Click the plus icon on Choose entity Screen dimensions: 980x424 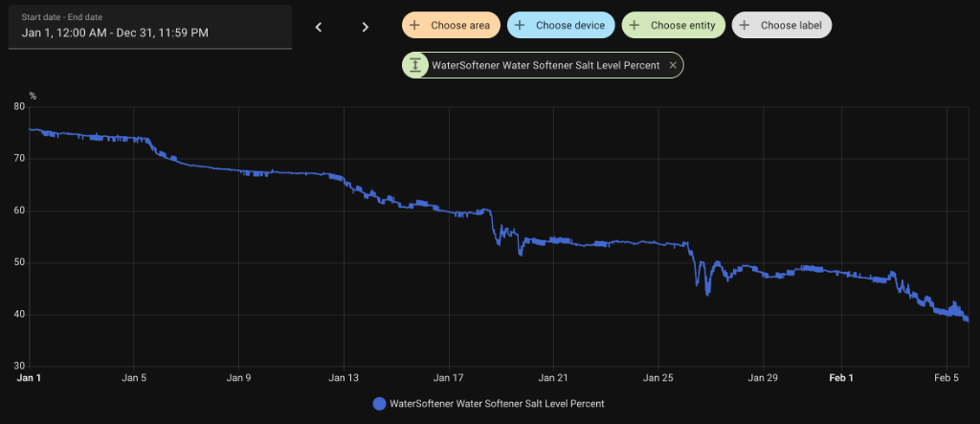(x=635, y=25)
